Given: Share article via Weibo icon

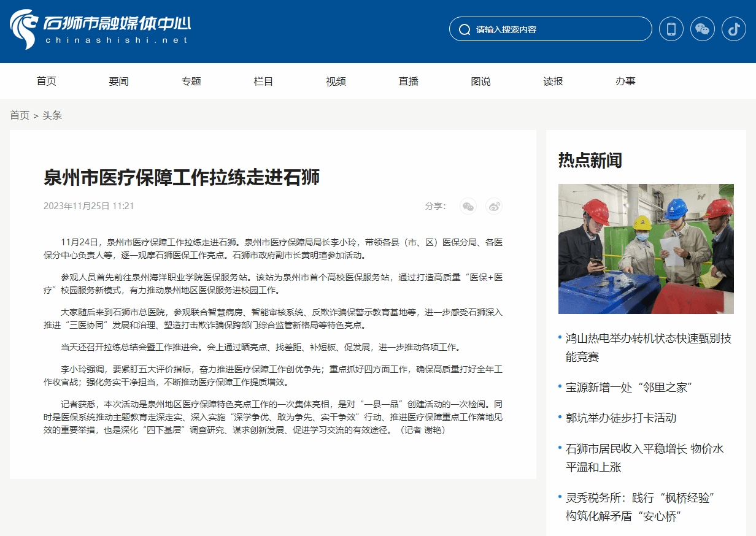Looking at the screenshot, I should pos(494,206).
